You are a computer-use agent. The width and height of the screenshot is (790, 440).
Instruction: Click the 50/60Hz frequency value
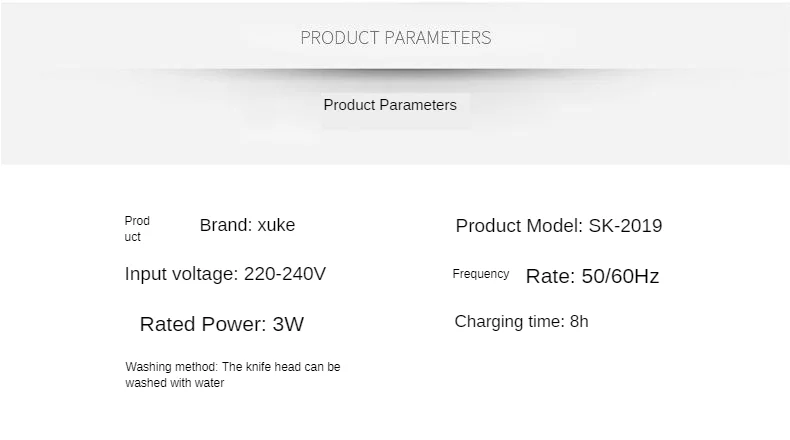620,276
